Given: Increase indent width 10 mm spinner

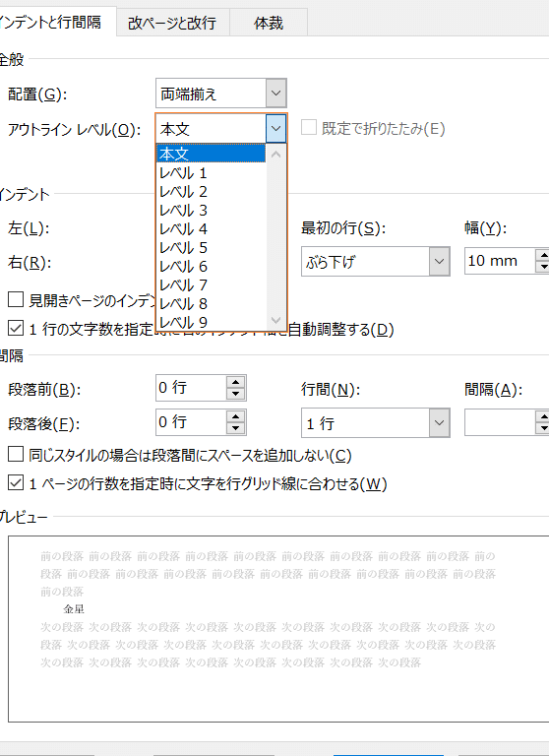Looking at the screenshot, I should click(x=543, y=256).
